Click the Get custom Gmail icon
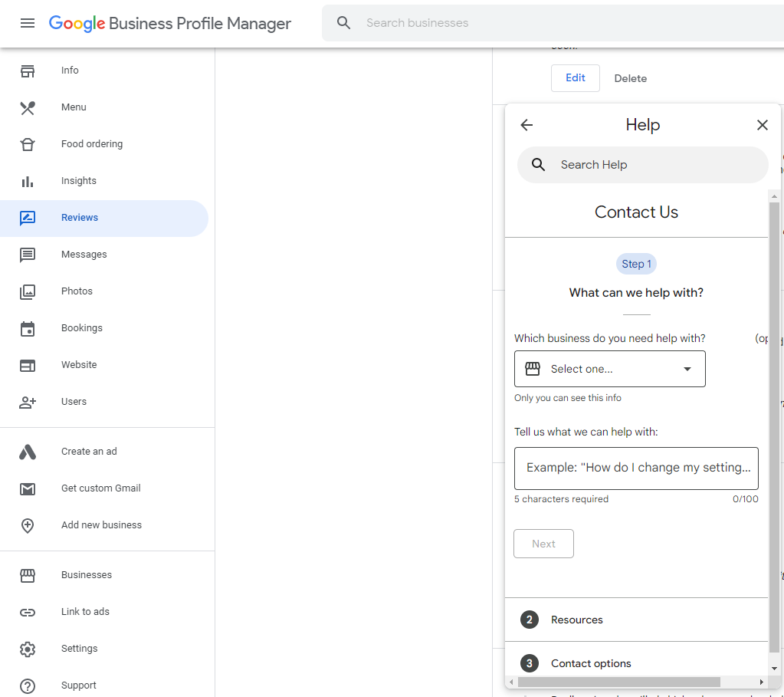Viewport: 784px width, 697px height. click(28, 488)
